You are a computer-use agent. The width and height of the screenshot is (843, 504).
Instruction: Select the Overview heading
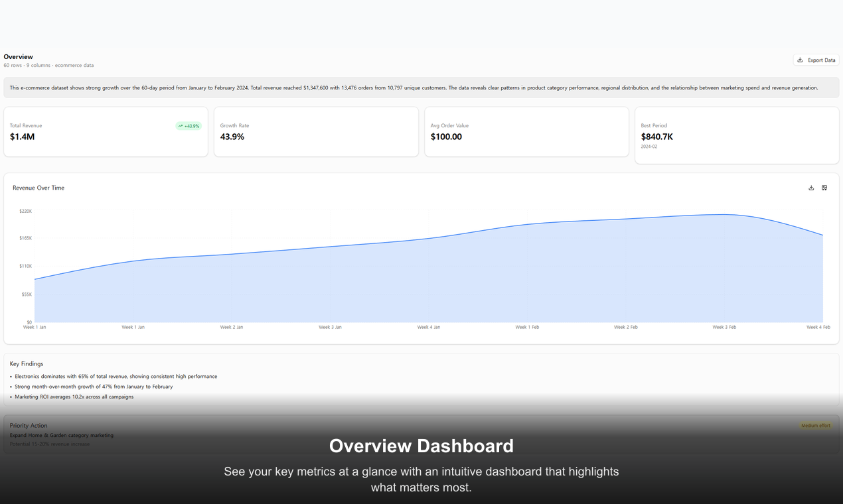[x=18, y=56]
